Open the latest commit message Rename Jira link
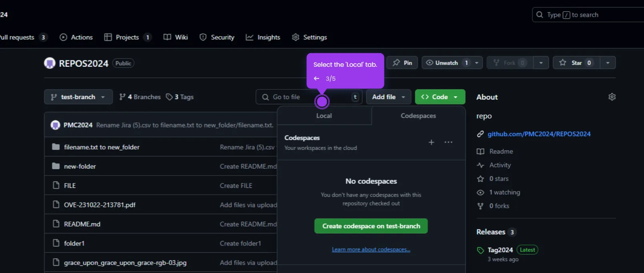The width and height of the screenshot is (644, 273). [x=185, y=125]
